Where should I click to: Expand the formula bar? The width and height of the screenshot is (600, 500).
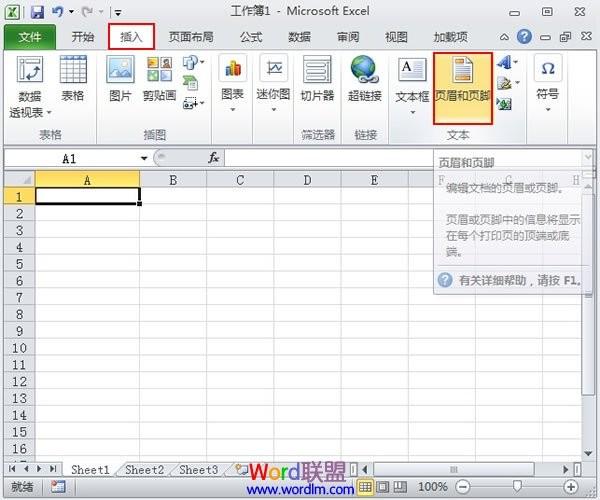coord(587,157)
